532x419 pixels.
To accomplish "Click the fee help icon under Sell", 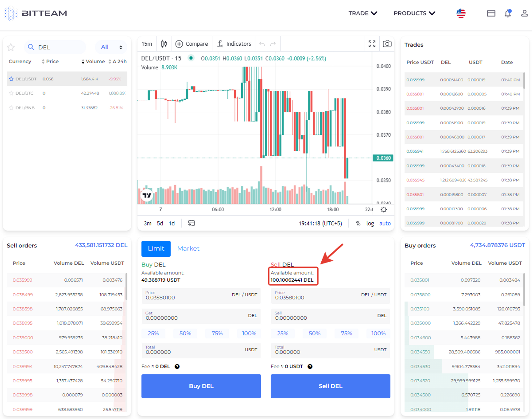I will 310,367.
